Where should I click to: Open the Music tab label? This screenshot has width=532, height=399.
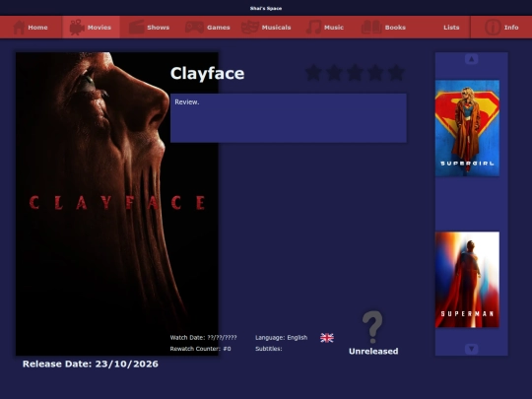pyautogui.click(x=334, y=28)
